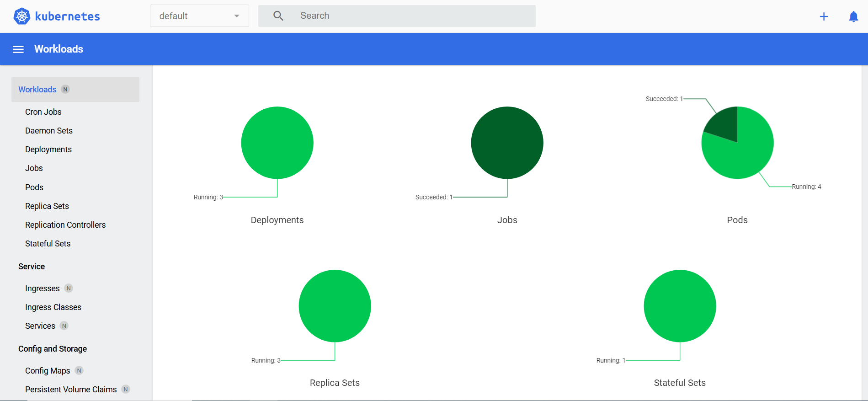Open the notifications bell
868x401 pixels.
tap(853, 16)
